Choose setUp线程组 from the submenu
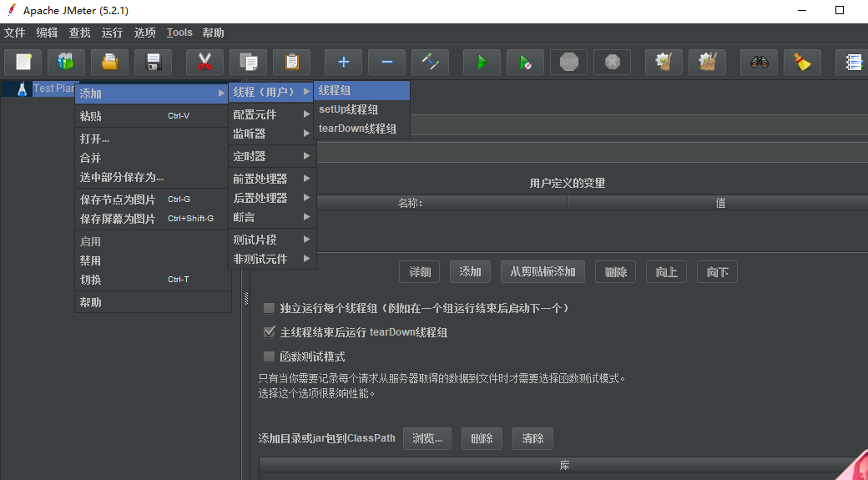Viewport: 868px width, 480px height. click(x=361, y=109)
